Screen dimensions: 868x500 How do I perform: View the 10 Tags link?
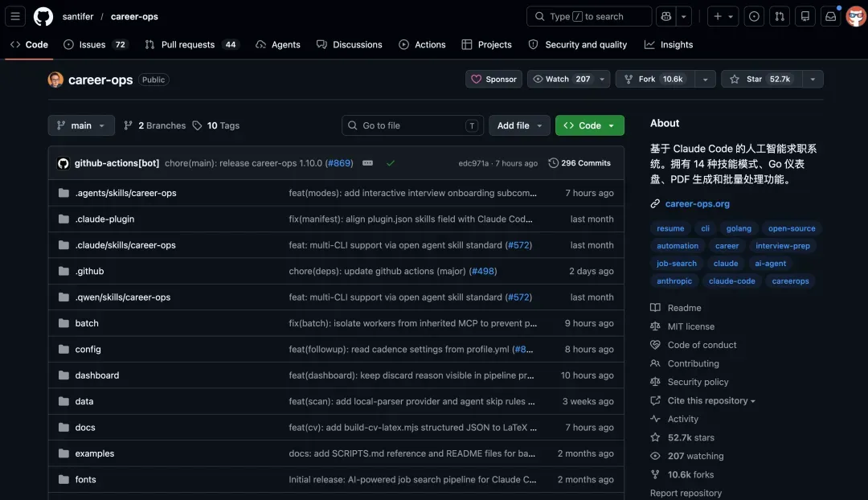click(x=216, y=125)
